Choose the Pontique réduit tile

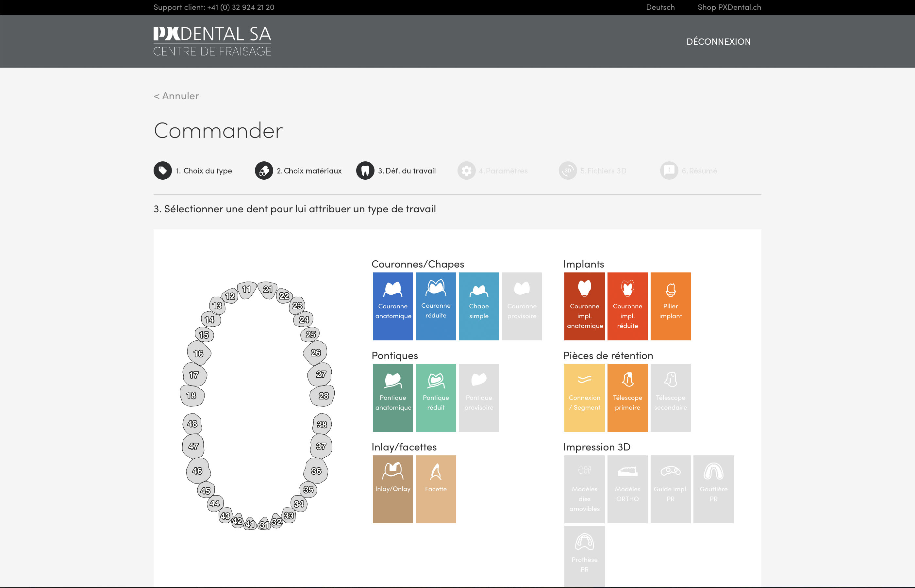click(435, 398)
